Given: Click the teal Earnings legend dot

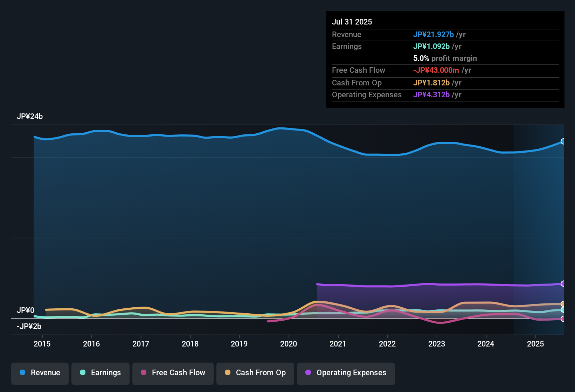Looking at the screenshot, I should pyautogui.click(x=83, y=373).
